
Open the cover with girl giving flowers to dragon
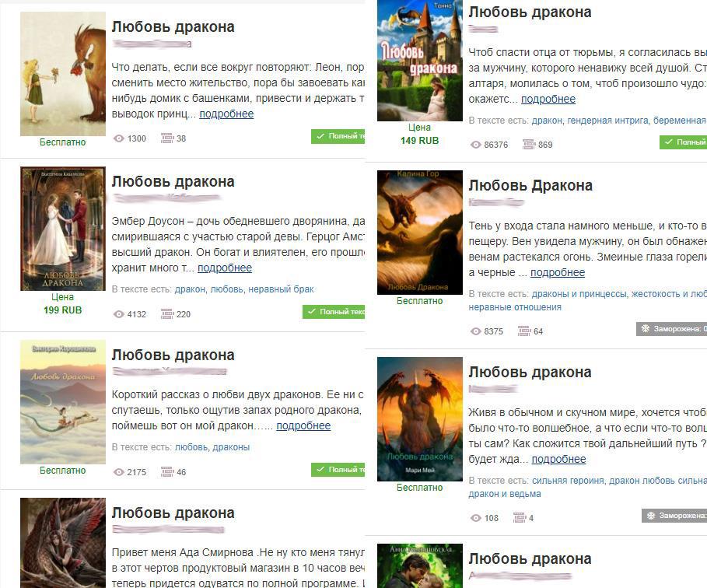click(63, 74)
